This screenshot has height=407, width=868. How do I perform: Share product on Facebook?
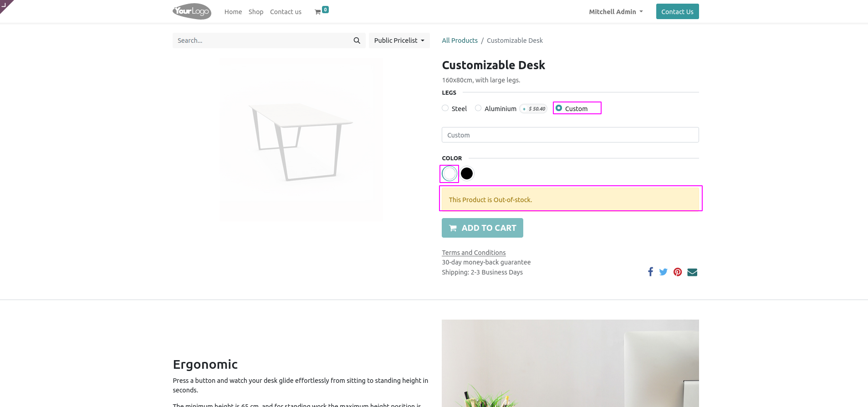pos(650,272)
